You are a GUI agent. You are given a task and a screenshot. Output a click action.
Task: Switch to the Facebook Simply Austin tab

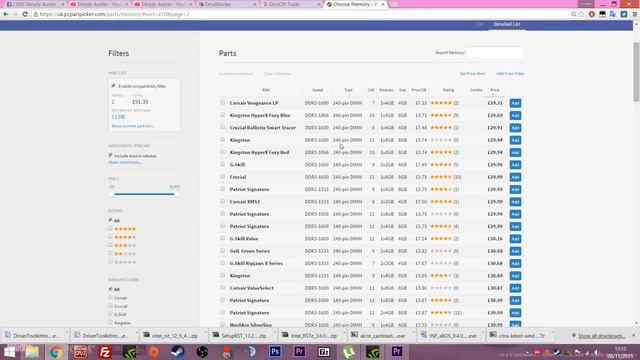[x=35, y=4]
